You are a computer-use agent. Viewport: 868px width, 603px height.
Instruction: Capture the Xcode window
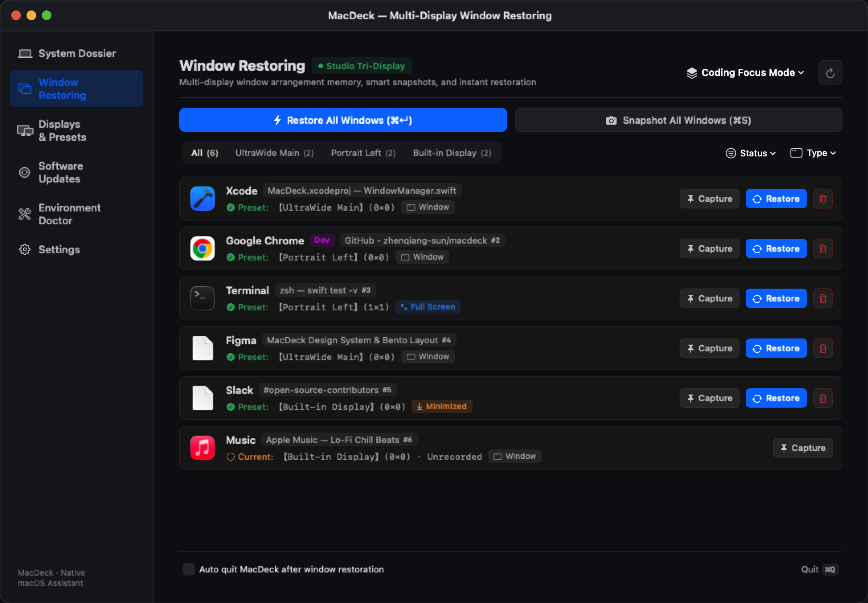click(709, 199)
